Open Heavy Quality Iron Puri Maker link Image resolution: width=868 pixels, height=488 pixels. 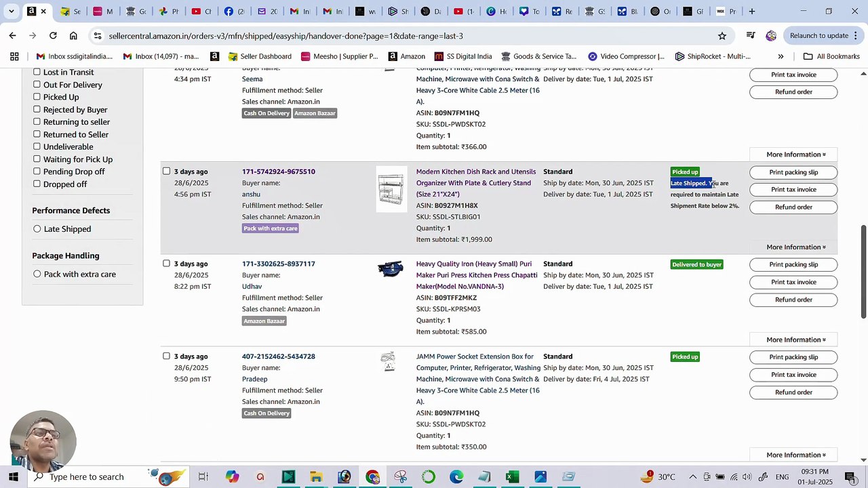[x=477, y=275]
